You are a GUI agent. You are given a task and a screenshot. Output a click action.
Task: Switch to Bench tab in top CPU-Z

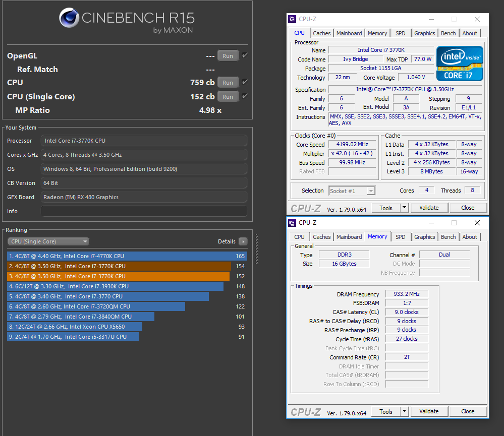448,33
